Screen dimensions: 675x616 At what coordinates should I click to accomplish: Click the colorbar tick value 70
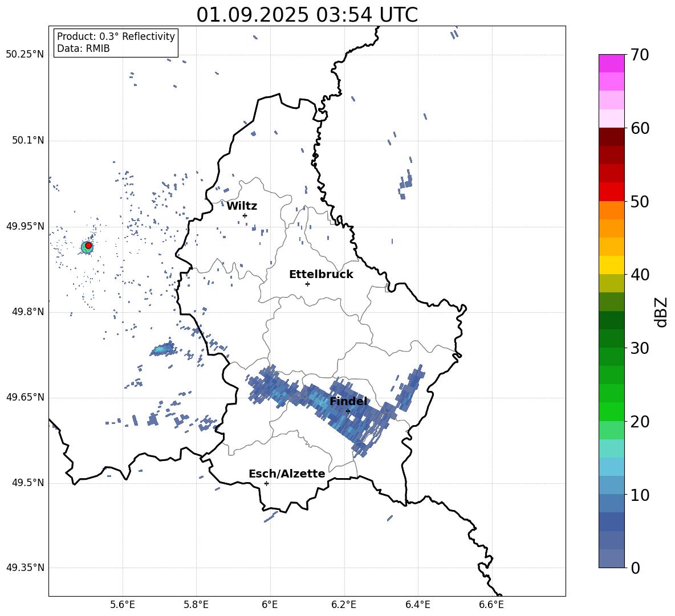[640, 55]
